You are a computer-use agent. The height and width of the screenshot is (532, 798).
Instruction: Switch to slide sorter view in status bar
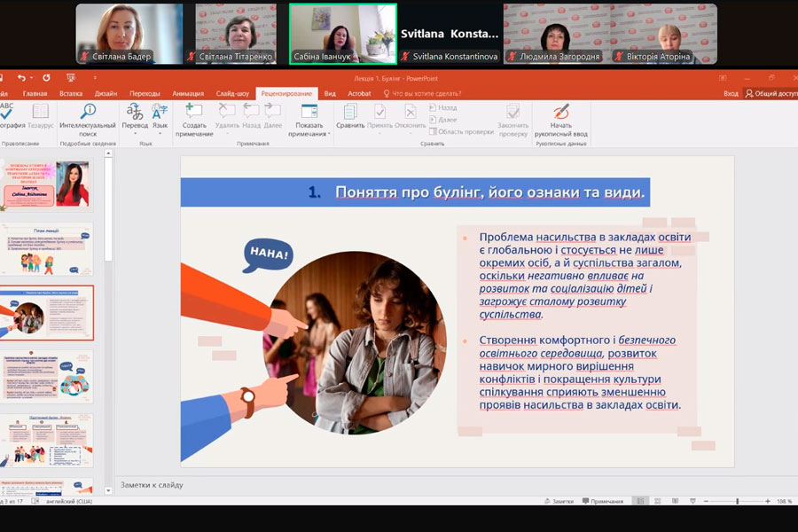[659, 501]
